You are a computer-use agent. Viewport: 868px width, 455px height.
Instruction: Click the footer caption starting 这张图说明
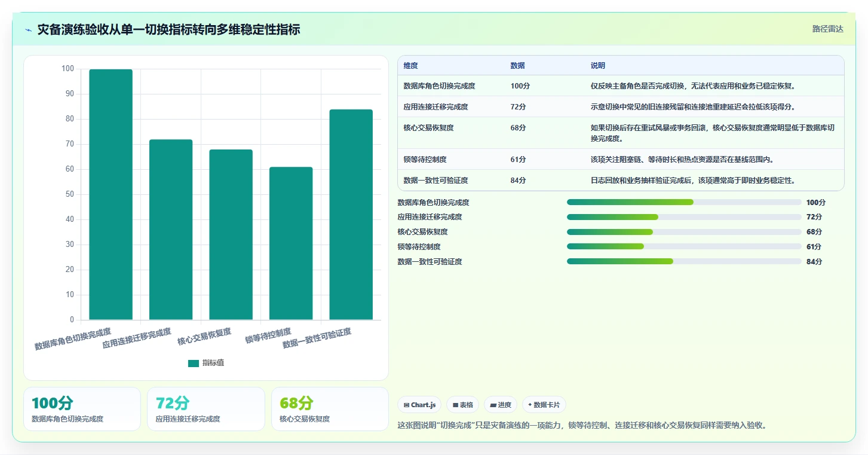[x=582, y=425]
